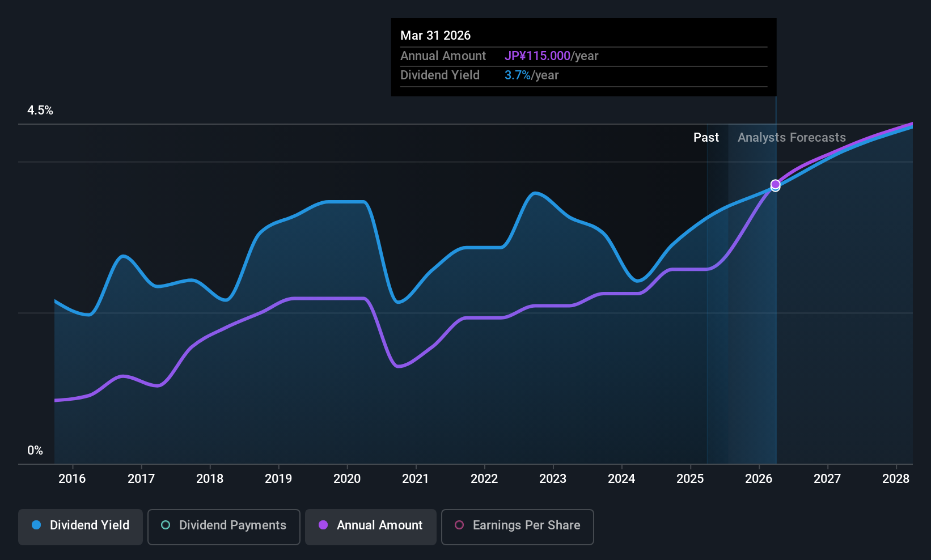Click the Analysts Forecasts label
The height and width of the screenshot is (560, 931).
[792, 138]
